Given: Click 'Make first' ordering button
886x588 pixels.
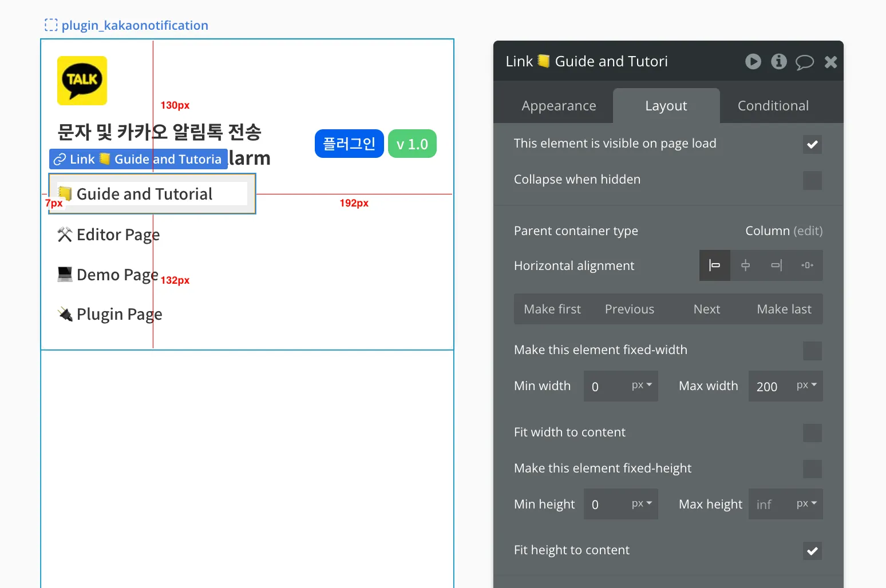Looking at the screenshot, I should pos(552,309).
